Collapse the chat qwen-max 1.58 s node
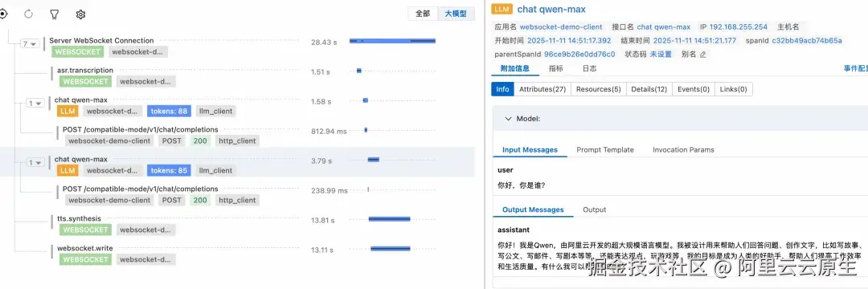Screen dimensions: 868x289 (x=36, y=103)
